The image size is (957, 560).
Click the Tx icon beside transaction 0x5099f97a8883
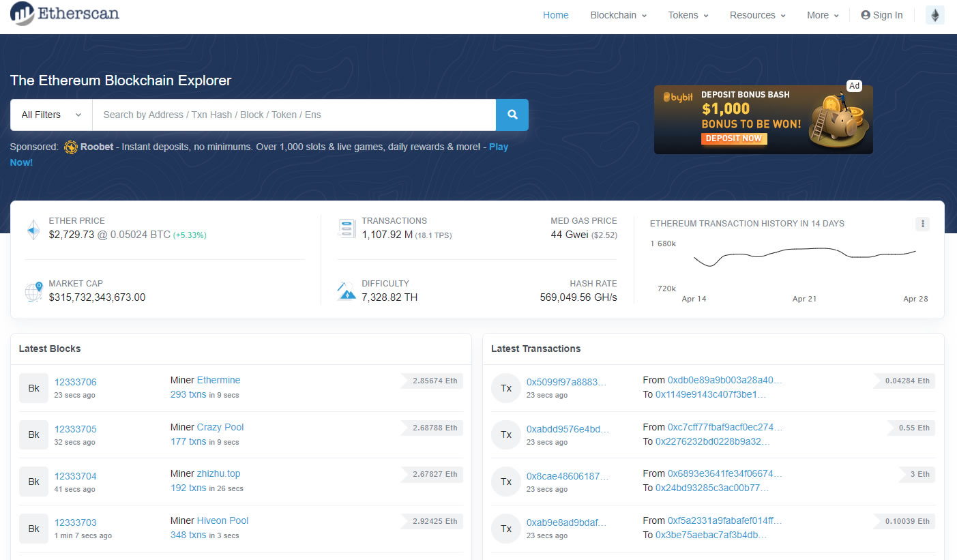click(x=505, y=387)
